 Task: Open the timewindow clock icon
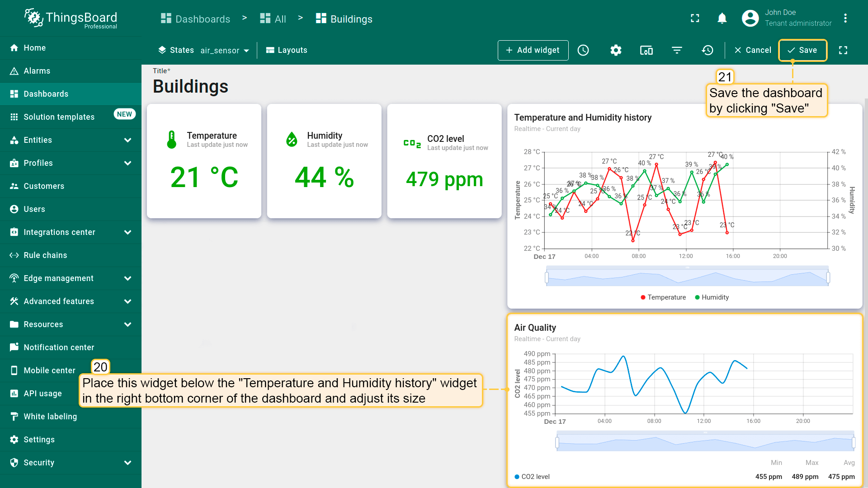pos(583,50)
